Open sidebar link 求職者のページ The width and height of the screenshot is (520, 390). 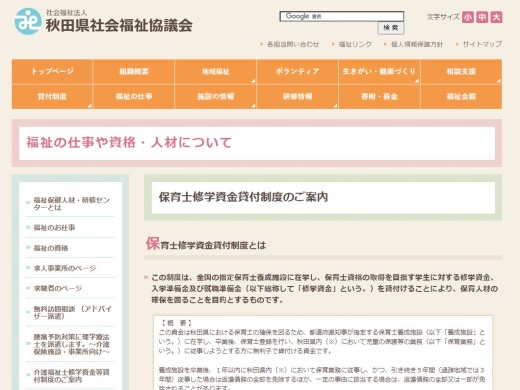coord(58,288)
